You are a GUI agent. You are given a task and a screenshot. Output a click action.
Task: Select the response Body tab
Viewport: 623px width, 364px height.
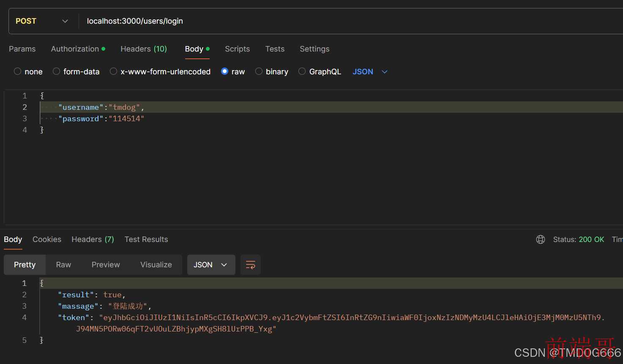13,239
